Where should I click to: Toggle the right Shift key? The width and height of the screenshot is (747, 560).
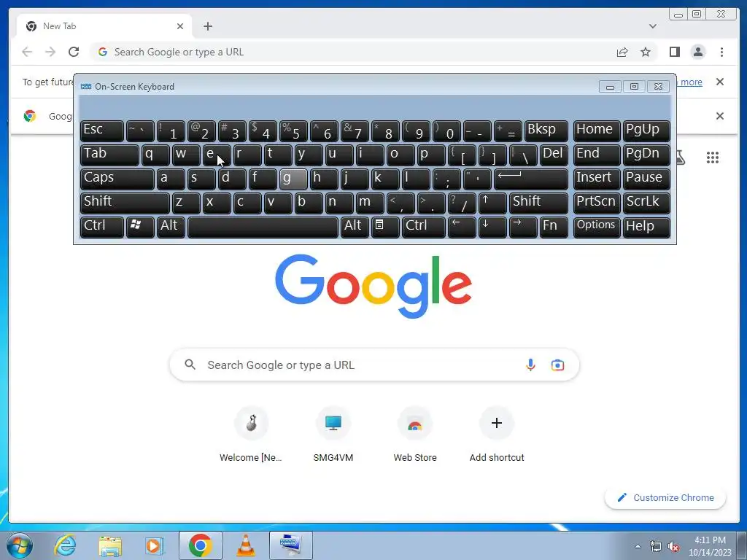click(x=538, y=203)
